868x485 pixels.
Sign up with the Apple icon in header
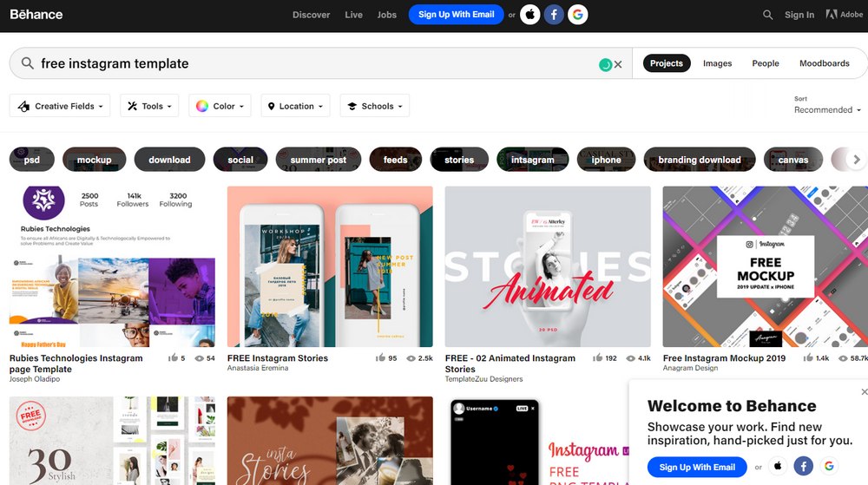tap(529, 15)
